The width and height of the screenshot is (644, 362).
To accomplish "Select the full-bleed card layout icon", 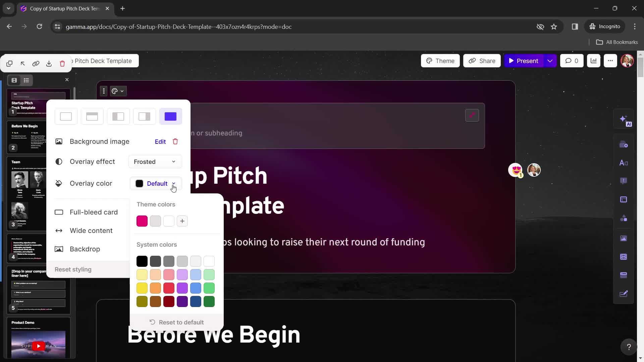I will [171, 116].
